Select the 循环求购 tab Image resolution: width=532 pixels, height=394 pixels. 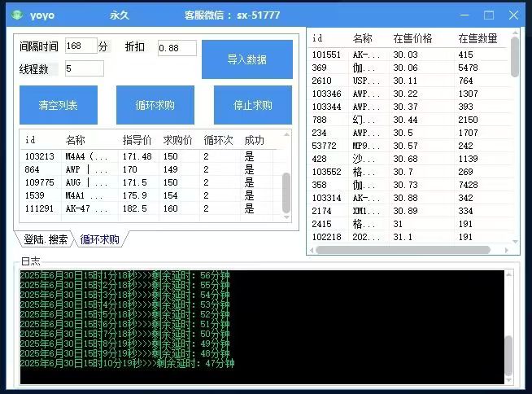99,239
